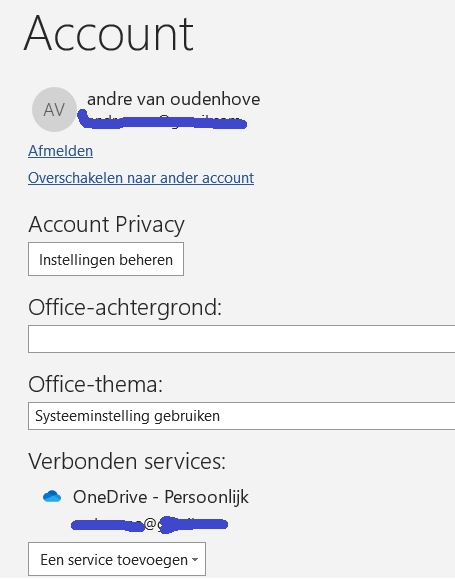Click the Verbonden services heading
This screenshot has width=455, height=580.
click(127, 461)
